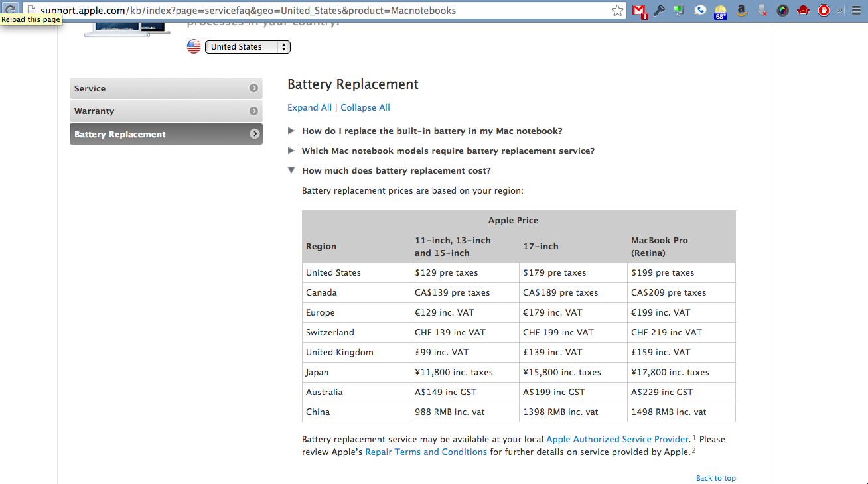Collapse 'How much does battery replacement cost' triangle
Viewport: 868px width, 484px height.
point(291,170)
